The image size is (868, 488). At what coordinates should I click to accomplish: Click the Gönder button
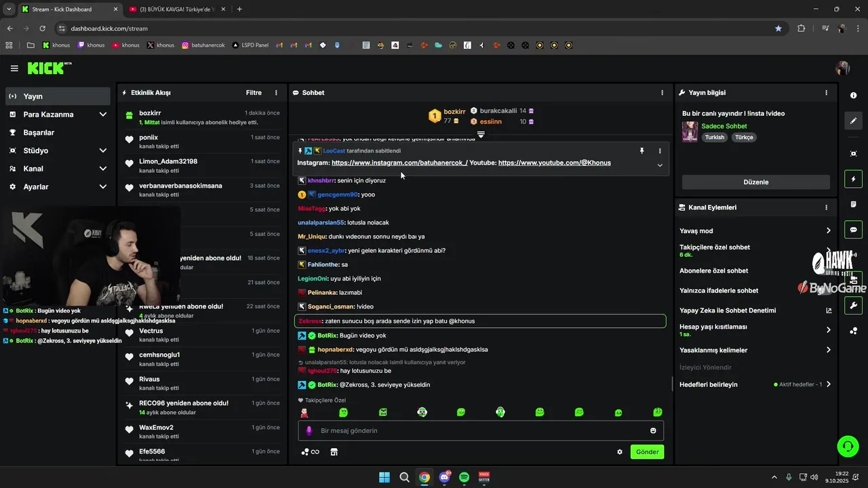tap(647, 452)
